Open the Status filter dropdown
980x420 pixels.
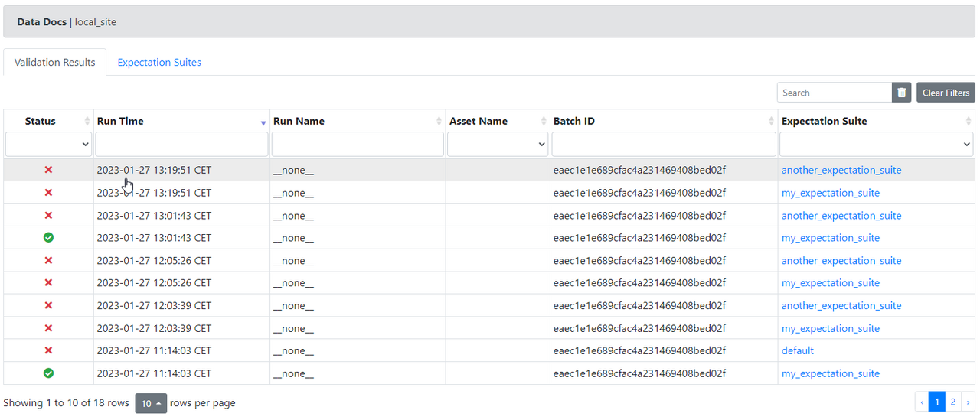click(49, 144)
